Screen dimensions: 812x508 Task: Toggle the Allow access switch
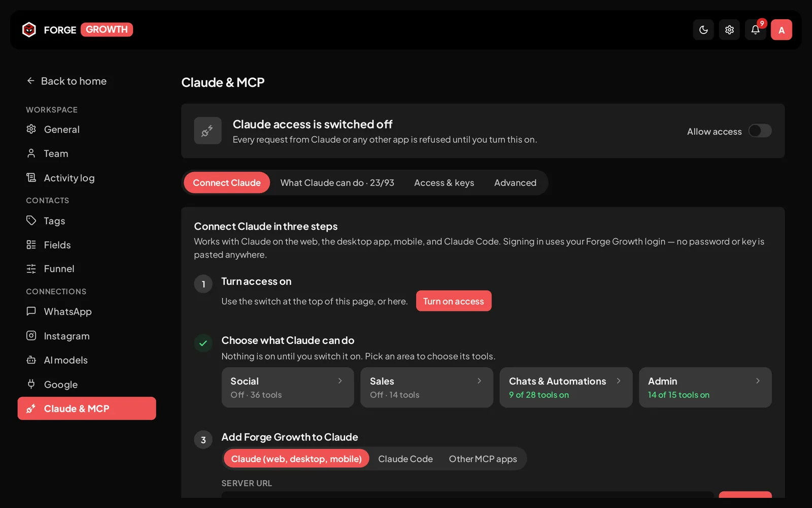tap(760, 131)
